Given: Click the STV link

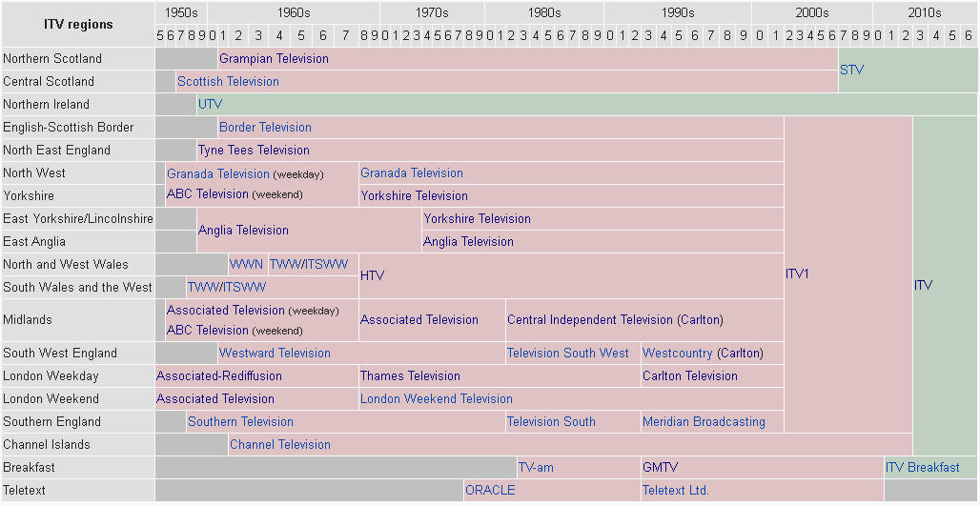Looking at the screenshot, I should click(x=851, y=70).
